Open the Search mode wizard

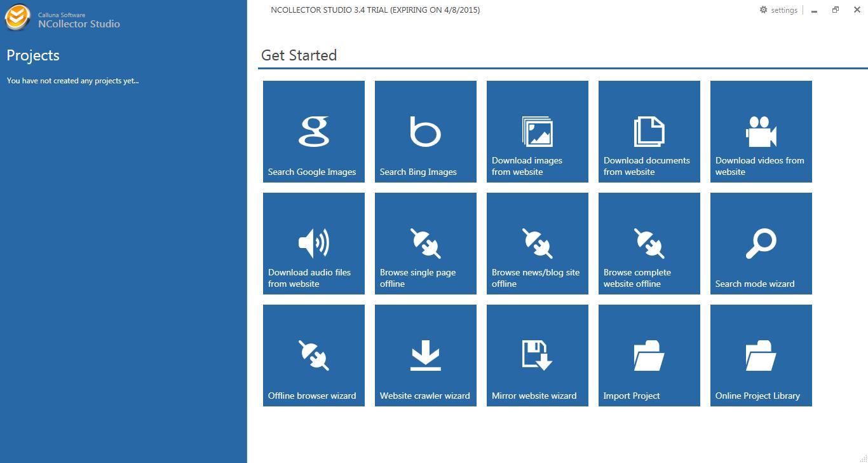point(761,244)
